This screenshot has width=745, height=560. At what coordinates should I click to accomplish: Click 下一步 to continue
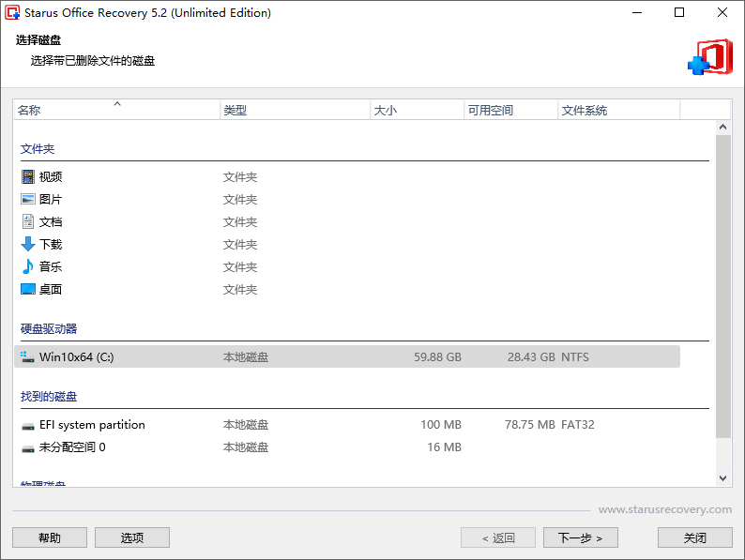tap(581, 537)
